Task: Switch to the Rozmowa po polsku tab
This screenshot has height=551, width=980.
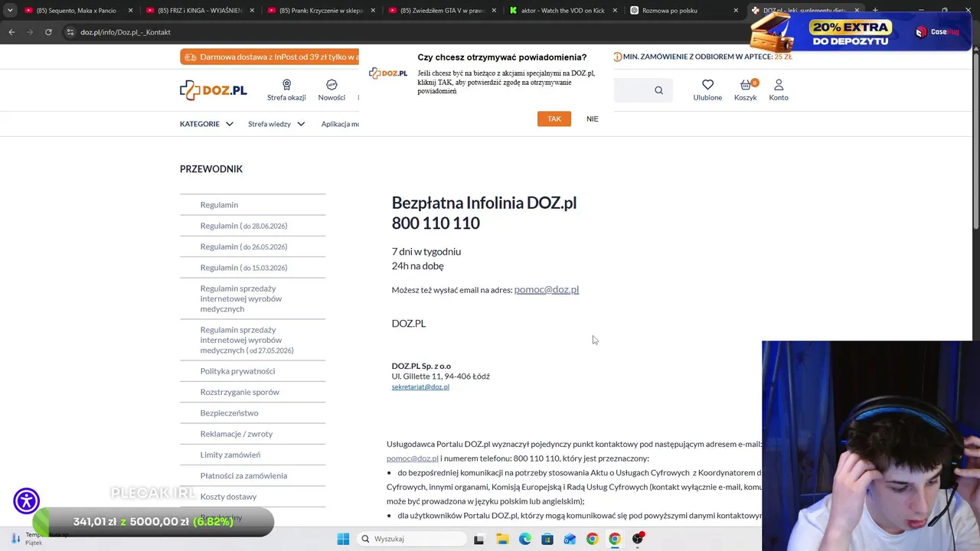Action: point(684,11)
